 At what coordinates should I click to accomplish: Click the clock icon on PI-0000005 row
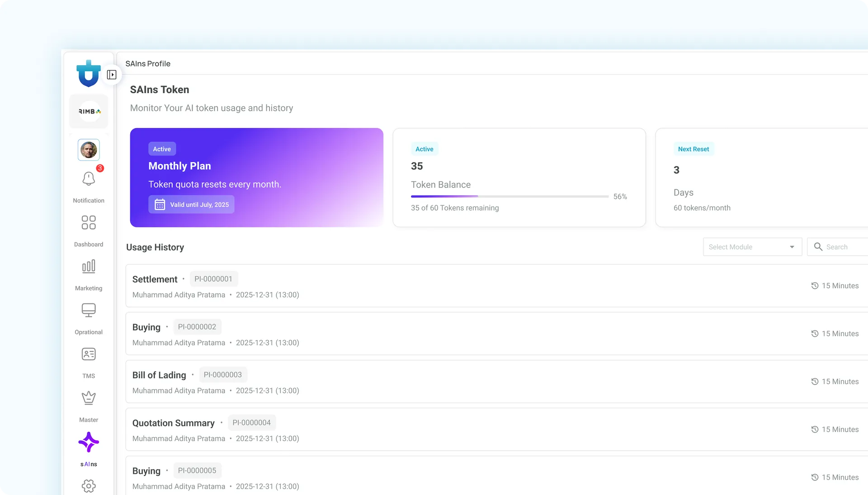pos(815,477)
